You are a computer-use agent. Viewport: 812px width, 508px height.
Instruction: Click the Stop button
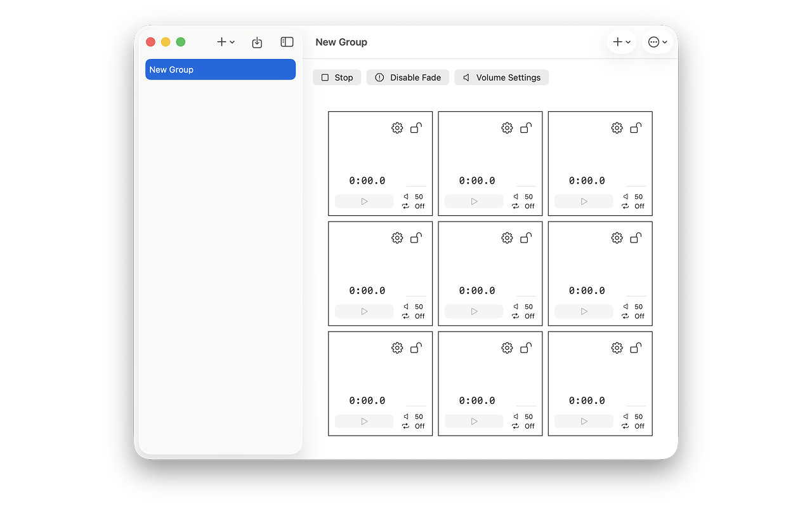337,77
